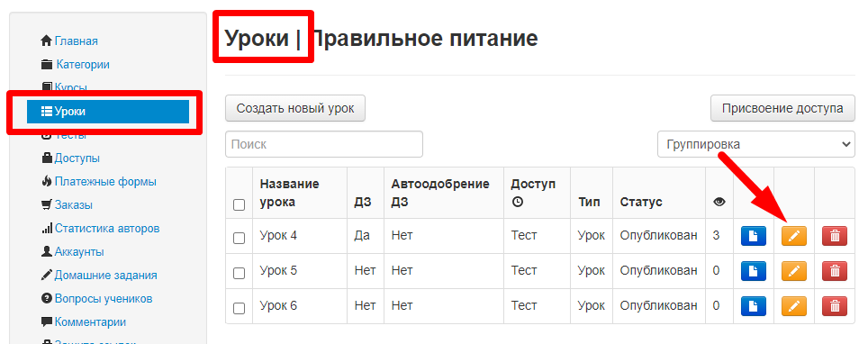Focus the Поиск search field
This screenshot has width=868, height=344.
point(324,144)
